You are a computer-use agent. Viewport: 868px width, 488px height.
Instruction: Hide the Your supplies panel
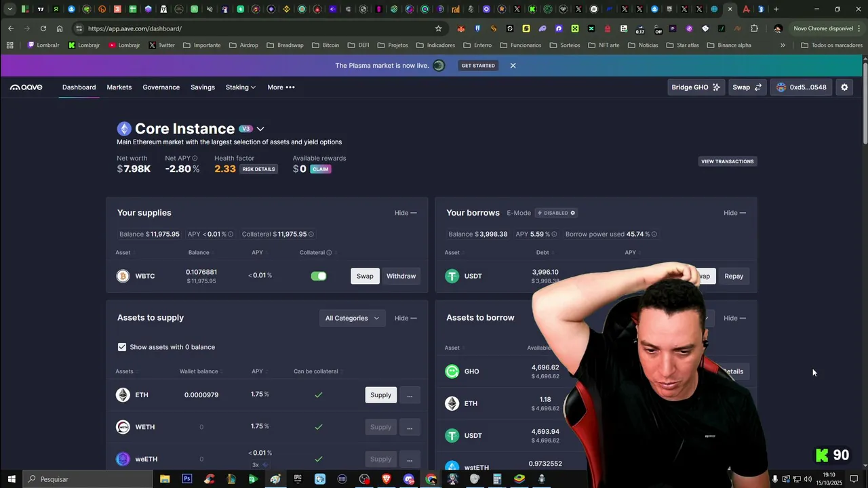406,213
